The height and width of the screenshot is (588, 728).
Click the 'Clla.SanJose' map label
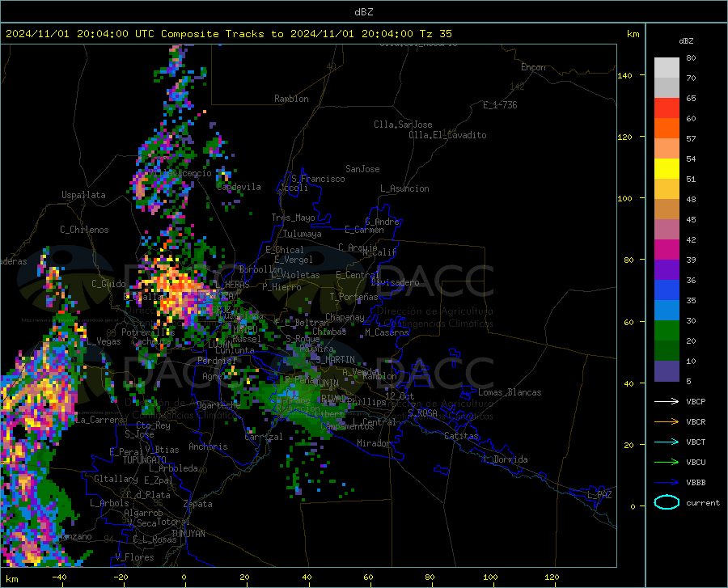(403, 125)
